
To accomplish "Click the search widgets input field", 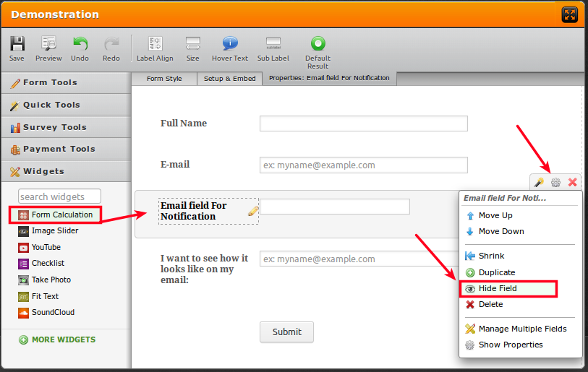I will 59,196.
